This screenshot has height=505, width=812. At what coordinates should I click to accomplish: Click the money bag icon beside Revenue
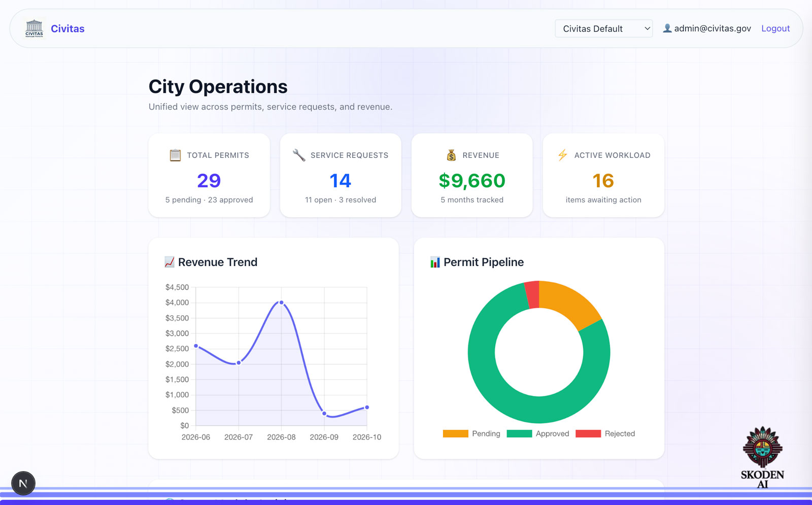click(451, 155)
